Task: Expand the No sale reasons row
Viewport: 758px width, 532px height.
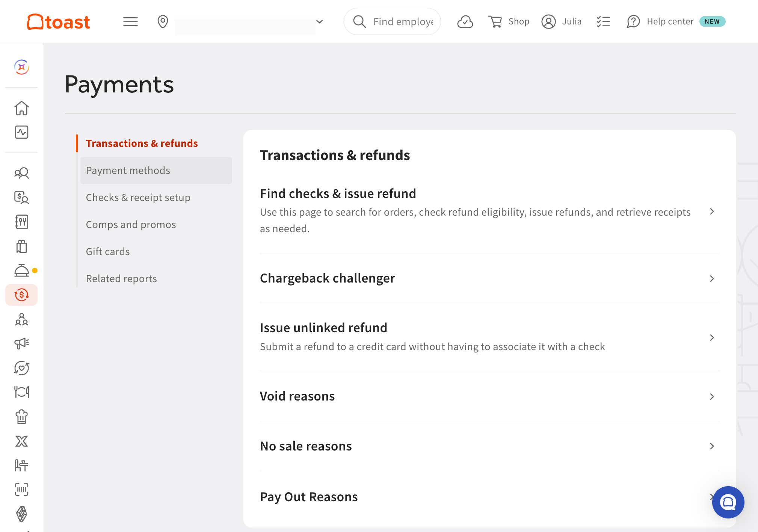Action: pyautogui.click(x=490, y=446)
